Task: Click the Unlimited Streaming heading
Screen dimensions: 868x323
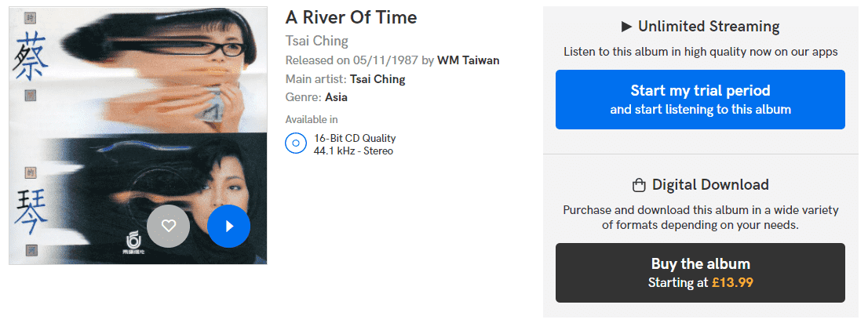Action: (x=709, y=26)
